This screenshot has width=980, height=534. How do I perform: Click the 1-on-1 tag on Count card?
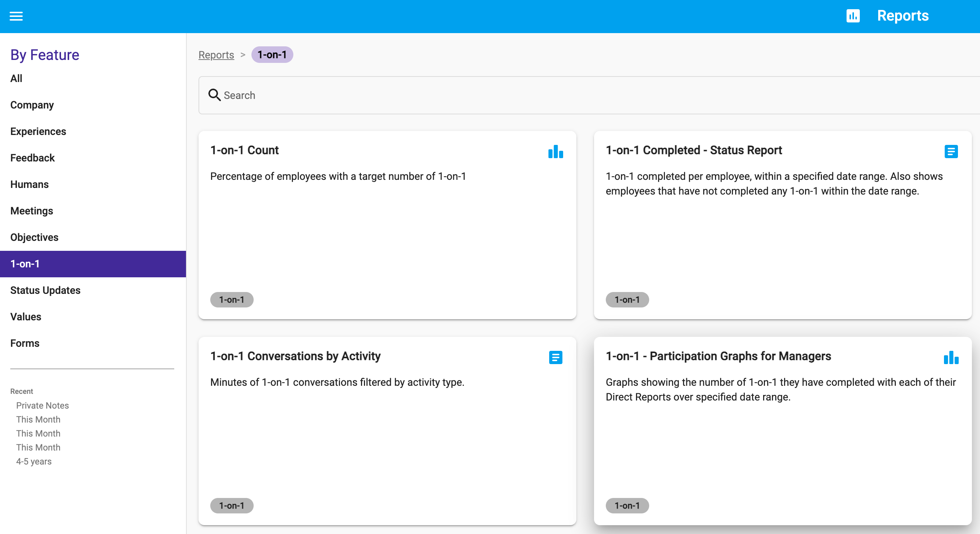pos(232,299)
